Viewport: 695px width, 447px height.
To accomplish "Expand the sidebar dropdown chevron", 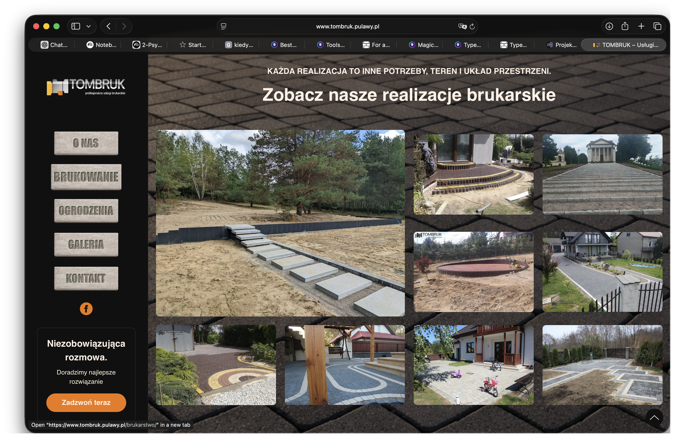I will click(x=89, y=26).
